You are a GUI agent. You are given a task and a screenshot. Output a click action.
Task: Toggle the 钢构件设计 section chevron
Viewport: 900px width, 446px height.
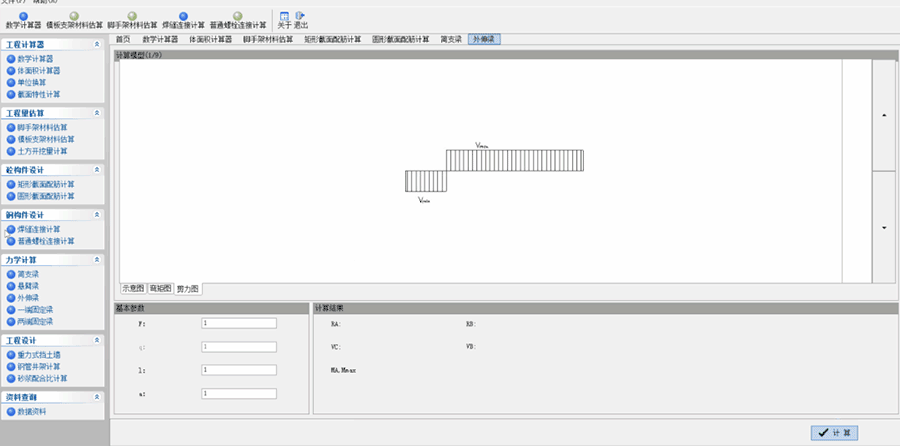pos(97,214)
